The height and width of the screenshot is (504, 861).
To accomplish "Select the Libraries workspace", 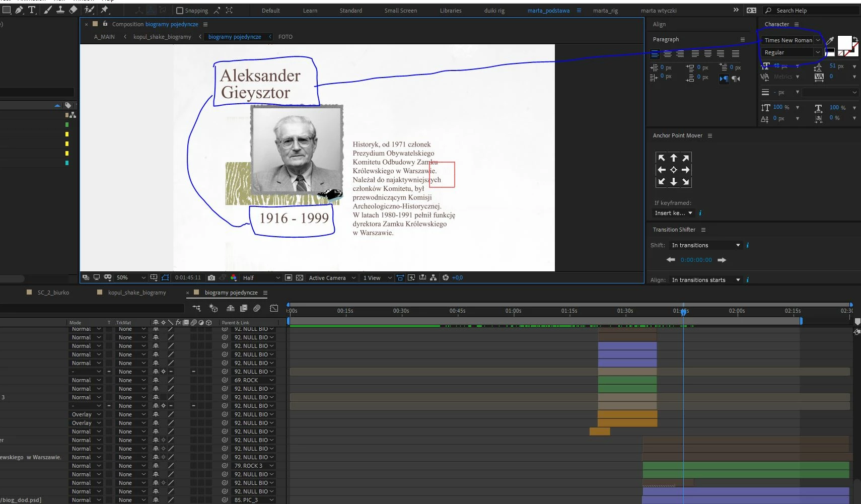I will pyautogui.click(x=451, y=11).
